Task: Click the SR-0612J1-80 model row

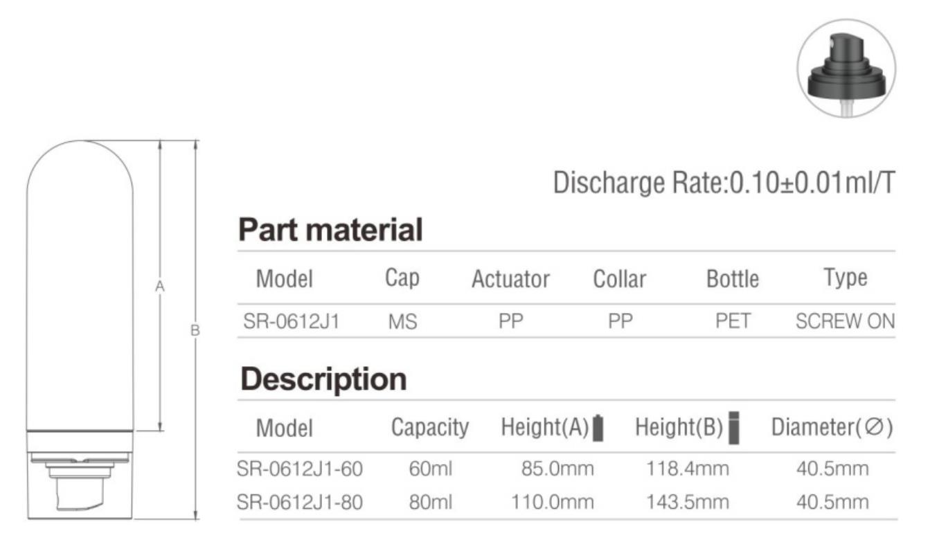Action: coord(566,502)
